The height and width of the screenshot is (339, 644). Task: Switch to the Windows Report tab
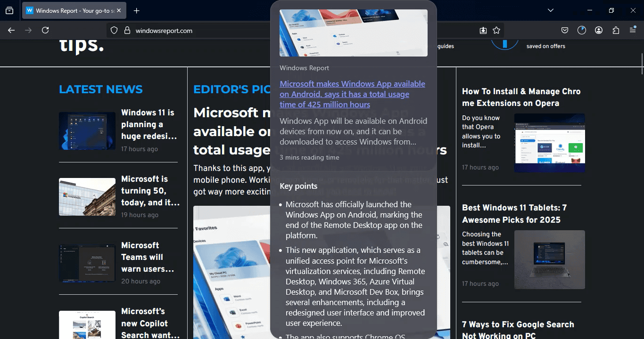click(74, 10)
